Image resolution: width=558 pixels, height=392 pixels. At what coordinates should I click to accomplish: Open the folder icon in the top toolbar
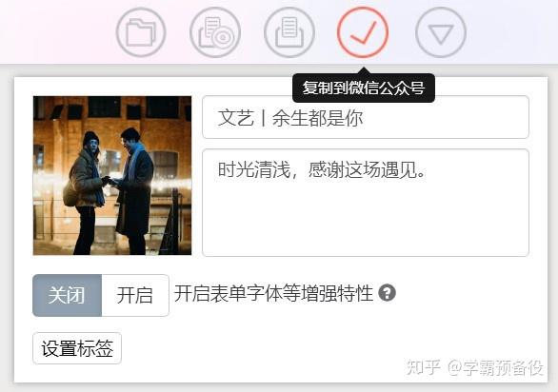(x=141, y=32)
